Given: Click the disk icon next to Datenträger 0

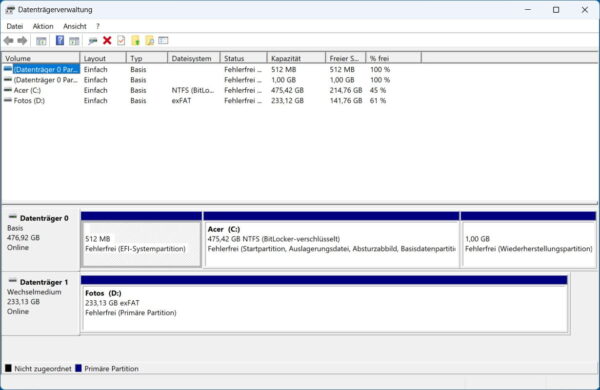Looking at the screenshot, I should click(13, 217).
